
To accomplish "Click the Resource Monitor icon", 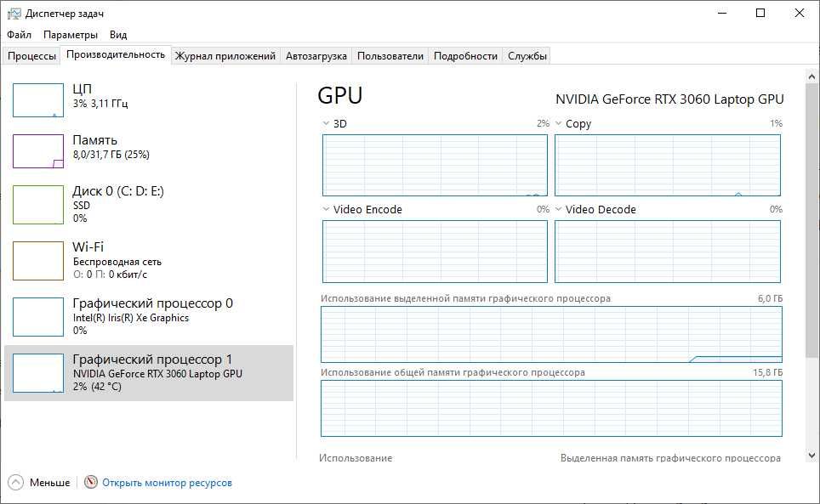I will coord(91,482).
